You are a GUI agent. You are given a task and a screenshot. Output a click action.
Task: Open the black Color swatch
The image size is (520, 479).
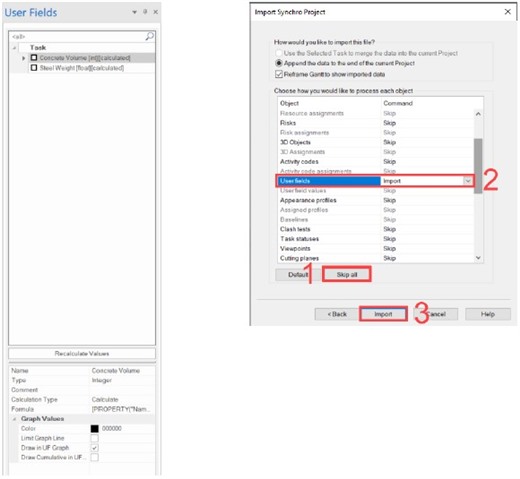(95, 428)
